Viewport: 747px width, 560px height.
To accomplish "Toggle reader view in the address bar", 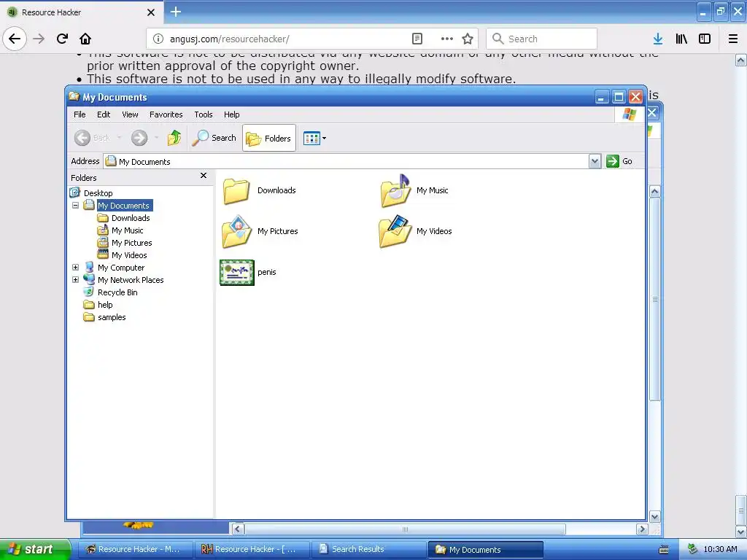I will click(417, 39).
